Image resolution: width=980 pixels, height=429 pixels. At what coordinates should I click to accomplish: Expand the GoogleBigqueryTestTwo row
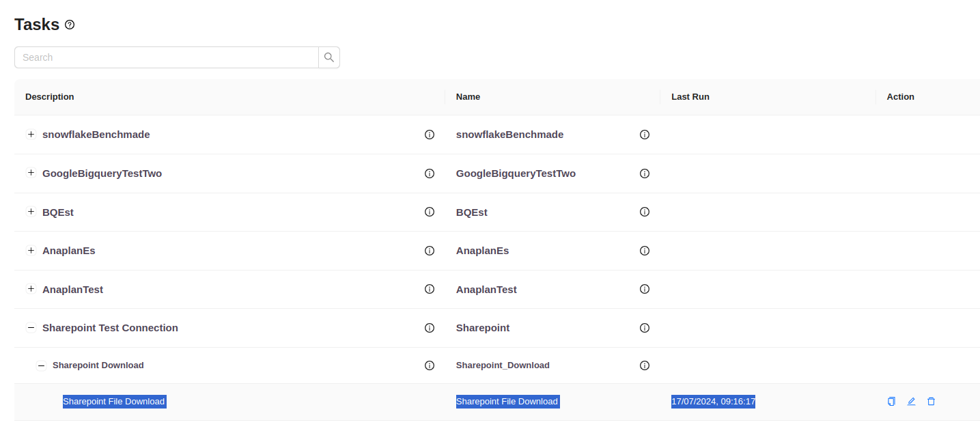coord(31,173)
